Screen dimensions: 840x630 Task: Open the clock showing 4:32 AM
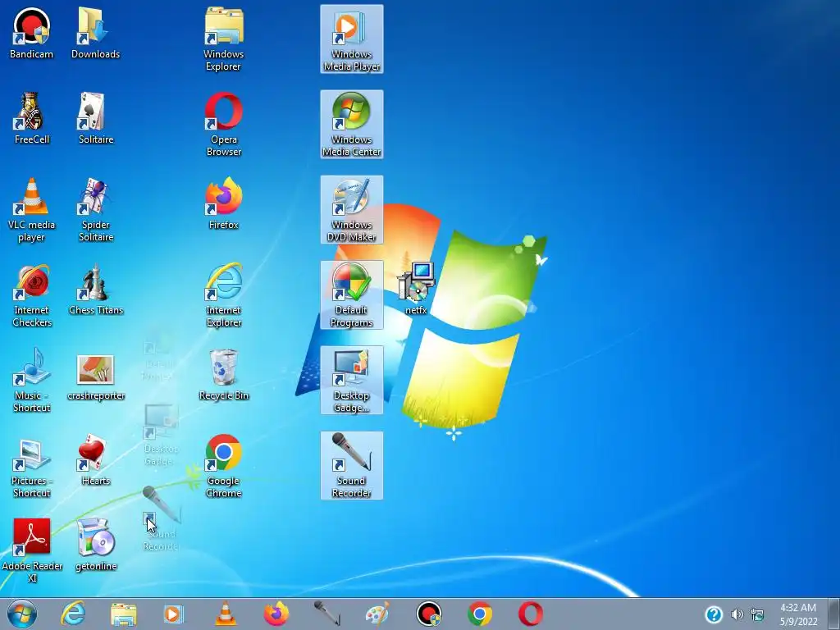point(798,614)
